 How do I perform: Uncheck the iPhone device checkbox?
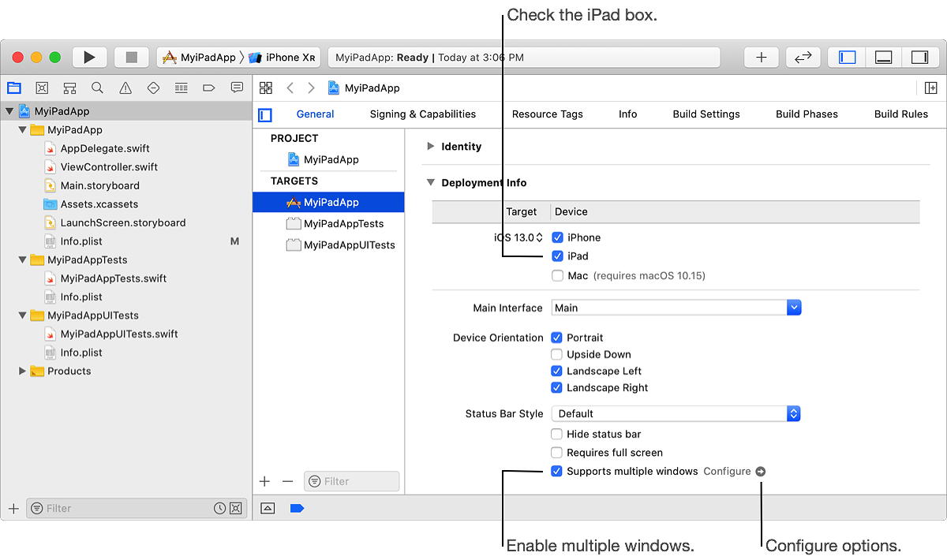558,237
